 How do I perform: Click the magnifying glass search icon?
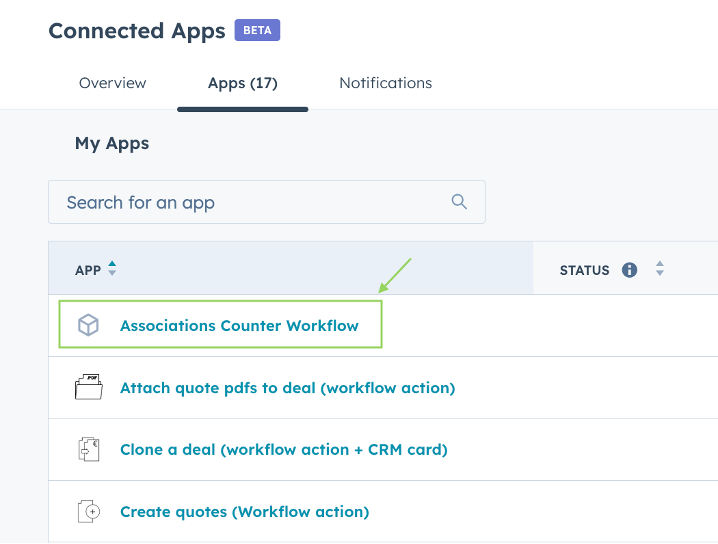(459, 202)
